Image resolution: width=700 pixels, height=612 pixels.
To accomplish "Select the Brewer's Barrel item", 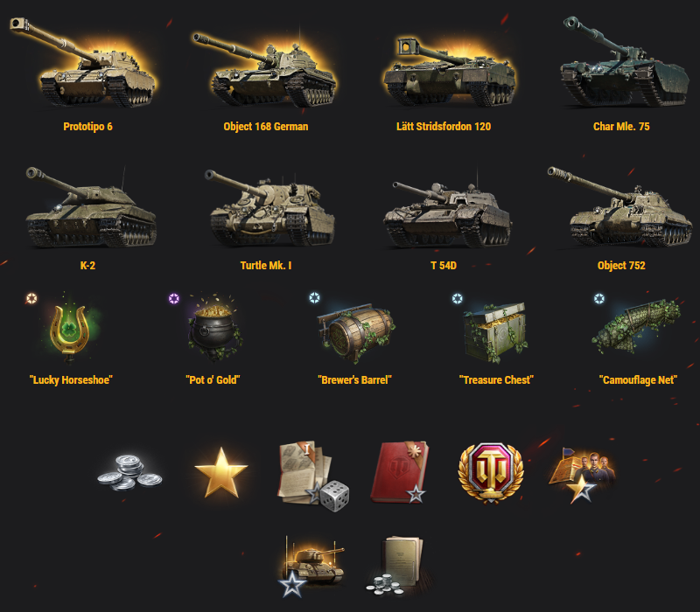I will 355,332.
